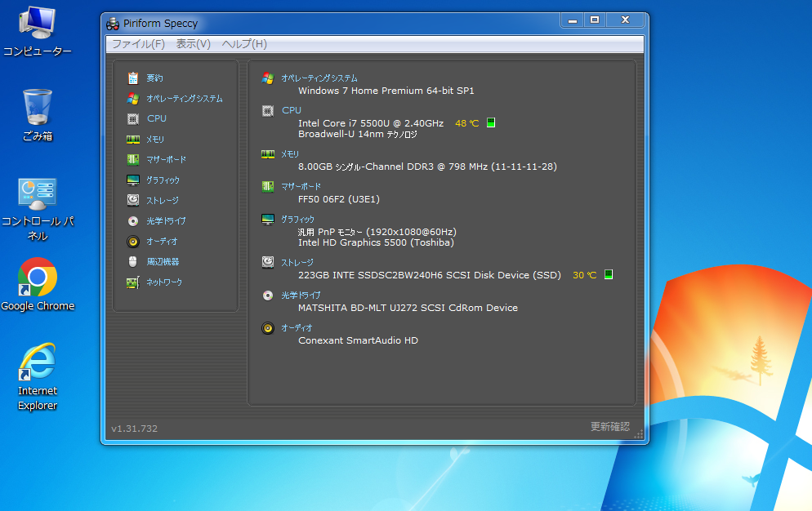Click the Speccy title bar app icon

coord(113,24)
